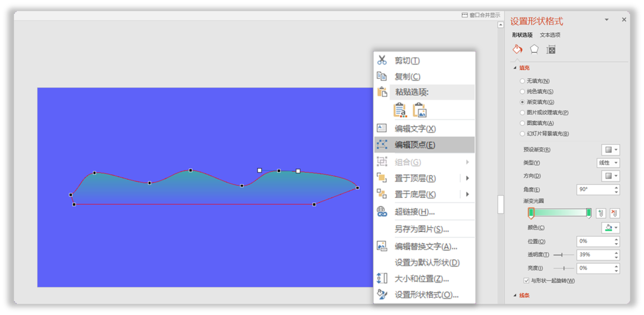
Task: Toggle 与形状一起旋转(W) checkbox
Action: 526,281
